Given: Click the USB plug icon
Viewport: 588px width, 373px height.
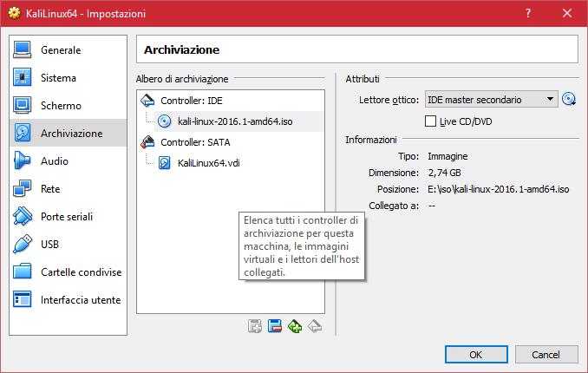Looking at the screenshot, I should click(23, 245).
